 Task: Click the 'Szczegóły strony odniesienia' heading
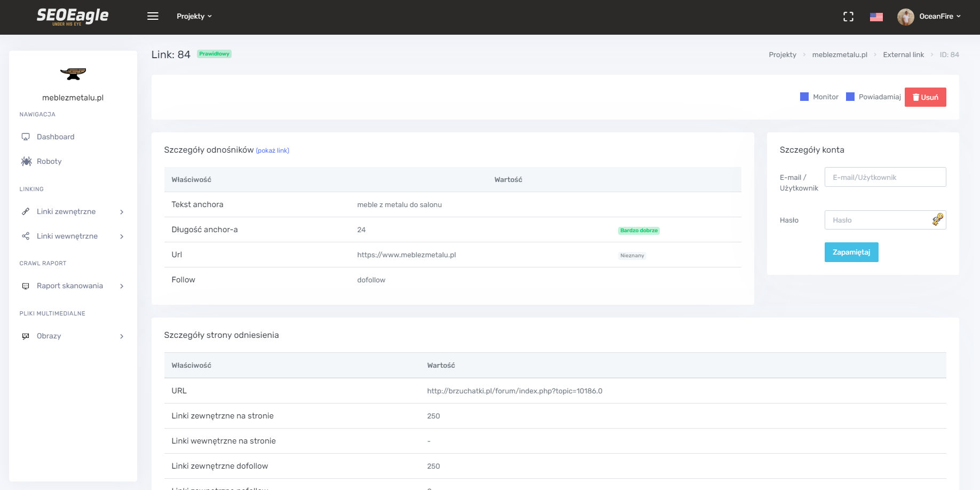[222, 335]
